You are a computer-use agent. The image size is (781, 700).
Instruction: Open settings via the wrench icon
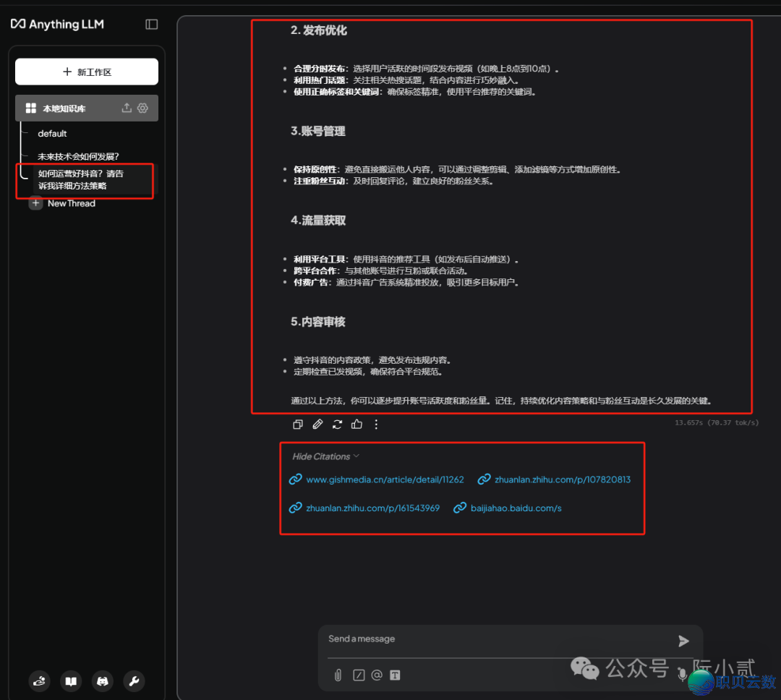click(x=134, y=680)
